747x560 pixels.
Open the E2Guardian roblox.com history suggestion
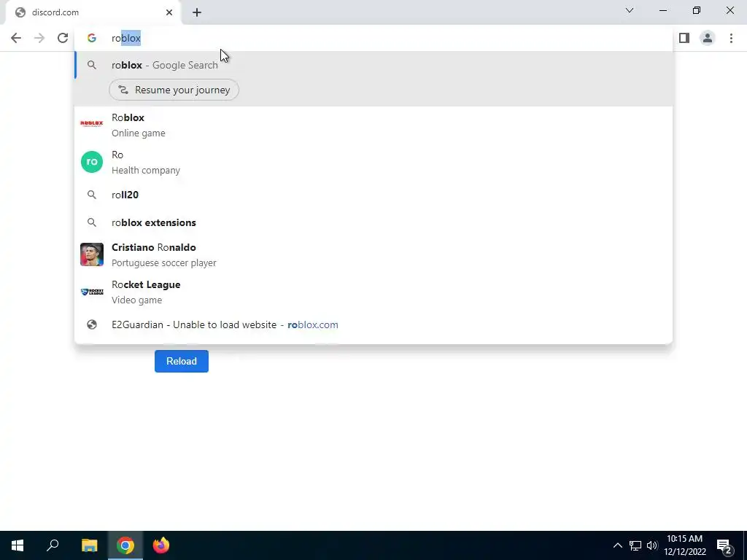click(373, 324)
